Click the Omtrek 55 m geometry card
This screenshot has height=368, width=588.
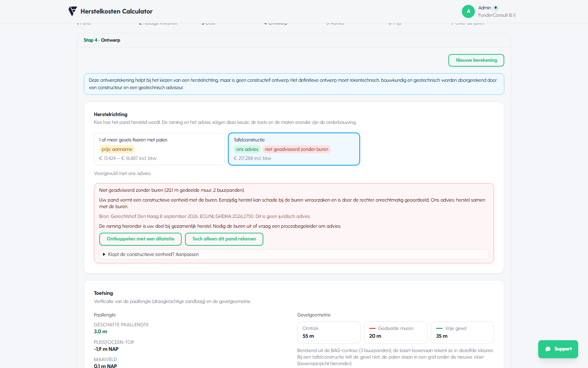click(329, 332)
